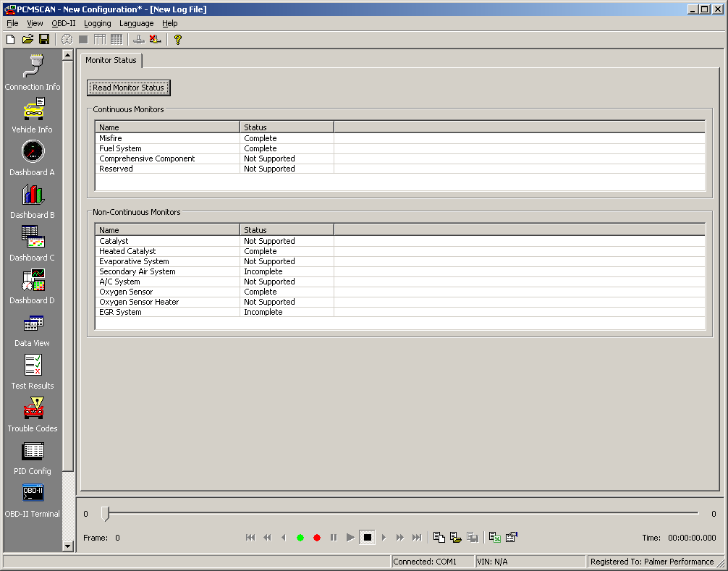
Task: Open a configuration via the folder icon
Action: click(x=27, y=40)
